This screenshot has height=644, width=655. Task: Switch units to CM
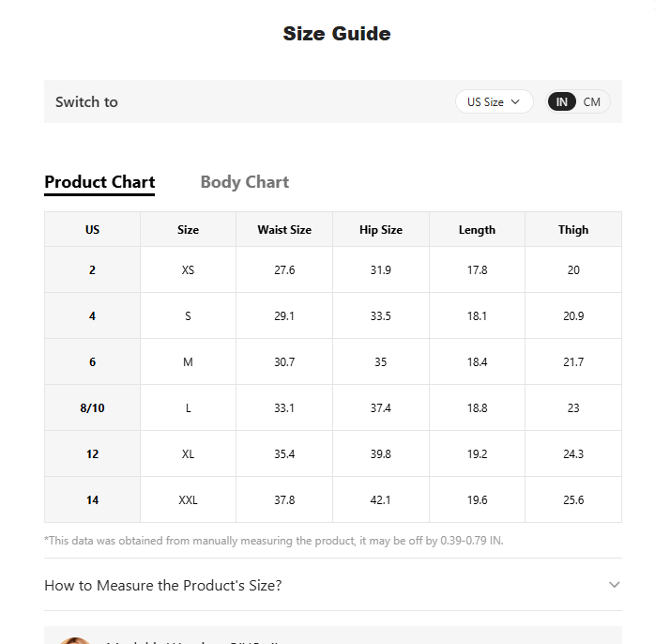point(591,102)
